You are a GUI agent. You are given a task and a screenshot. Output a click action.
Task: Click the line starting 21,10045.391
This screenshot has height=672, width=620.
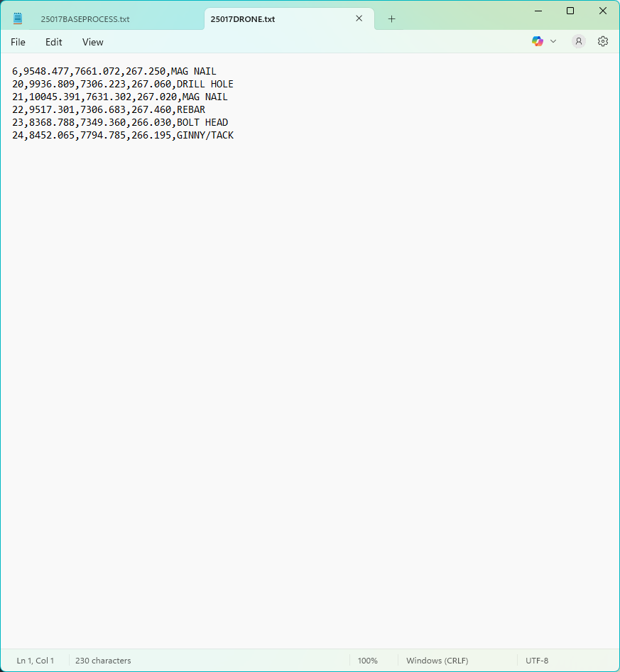pos(119,97)
